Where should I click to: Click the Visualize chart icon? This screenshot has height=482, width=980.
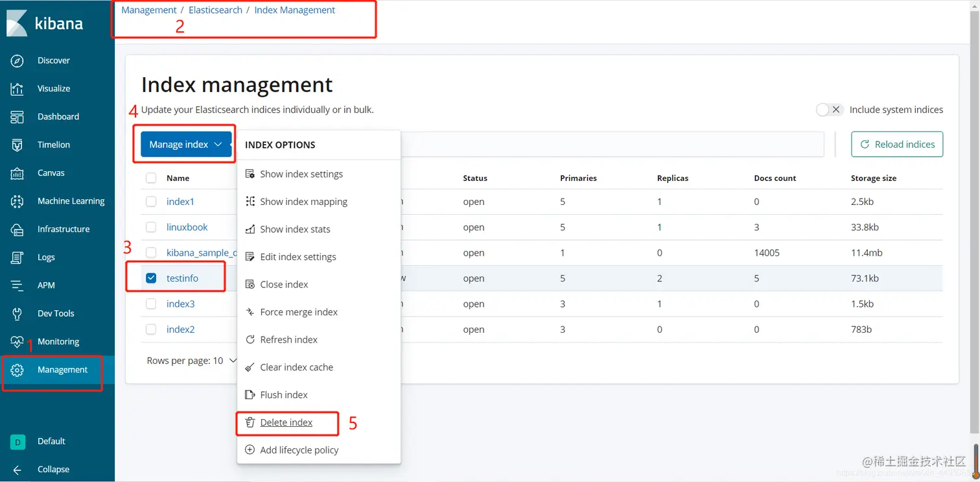(17, 89)
